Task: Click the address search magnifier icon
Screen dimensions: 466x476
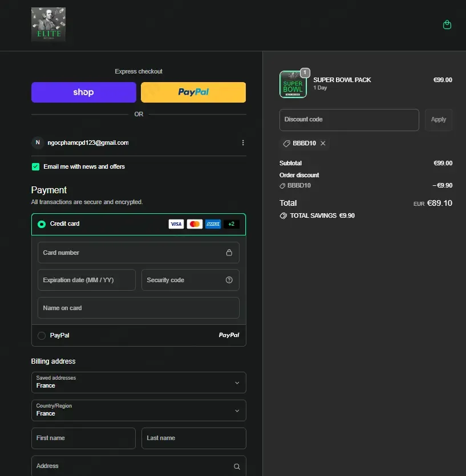Action: (237, 466)
